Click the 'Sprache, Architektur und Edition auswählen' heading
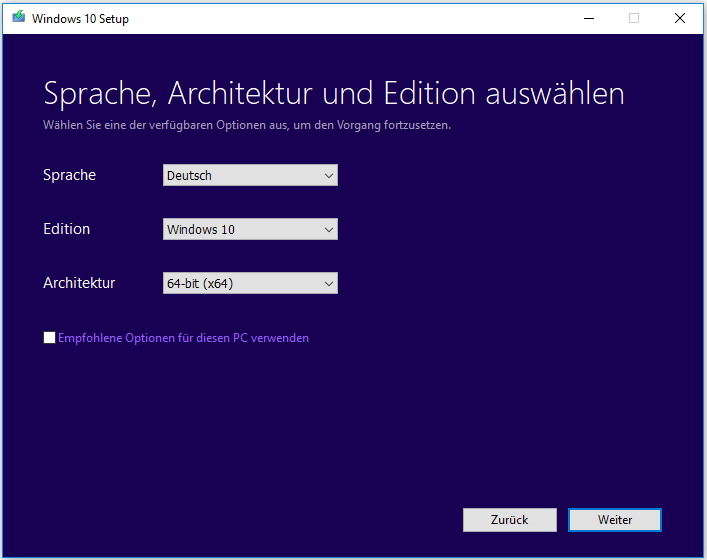Screen dimensions: 707x560 point(333,94)
